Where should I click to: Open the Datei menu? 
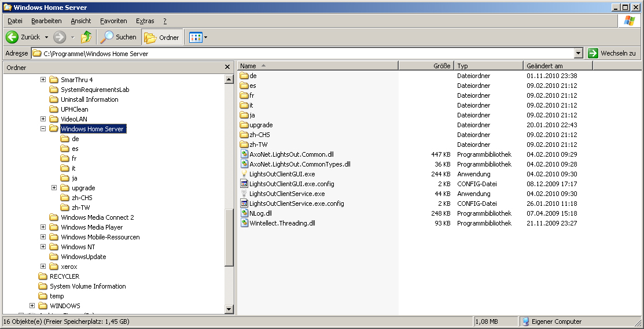click(x=15, y=21)
